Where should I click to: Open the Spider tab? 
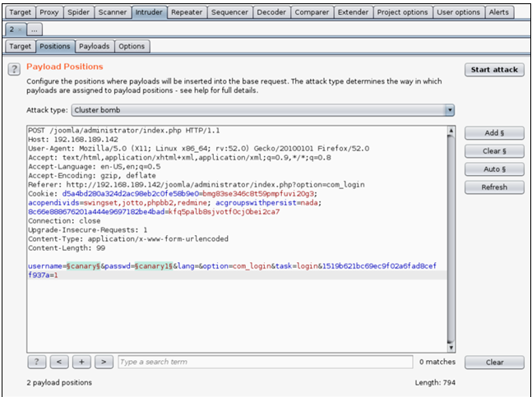click(x=78, y=12)
